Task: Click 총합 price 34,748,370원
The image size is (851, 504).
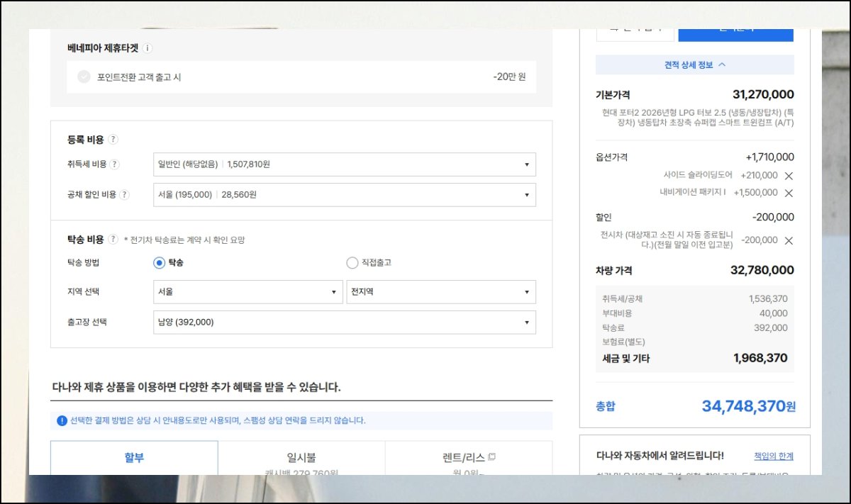Action: [749, 406]
